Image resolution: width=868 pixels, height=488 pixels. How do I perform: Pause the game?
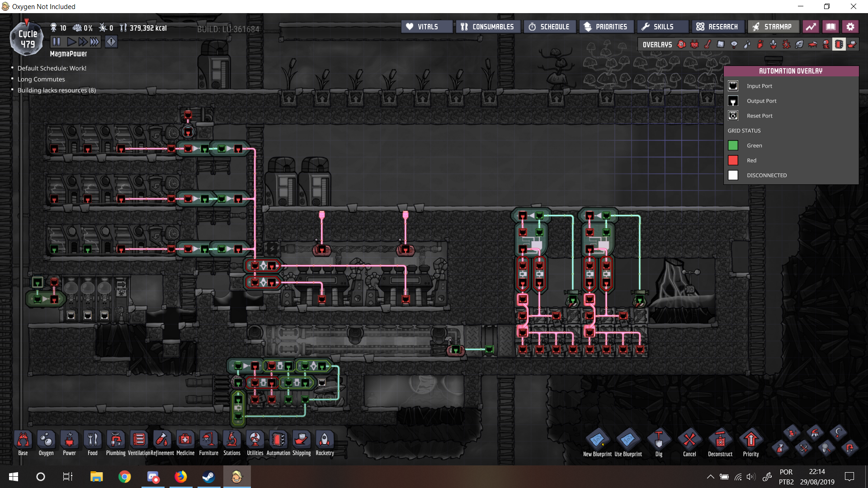[57, 42]
